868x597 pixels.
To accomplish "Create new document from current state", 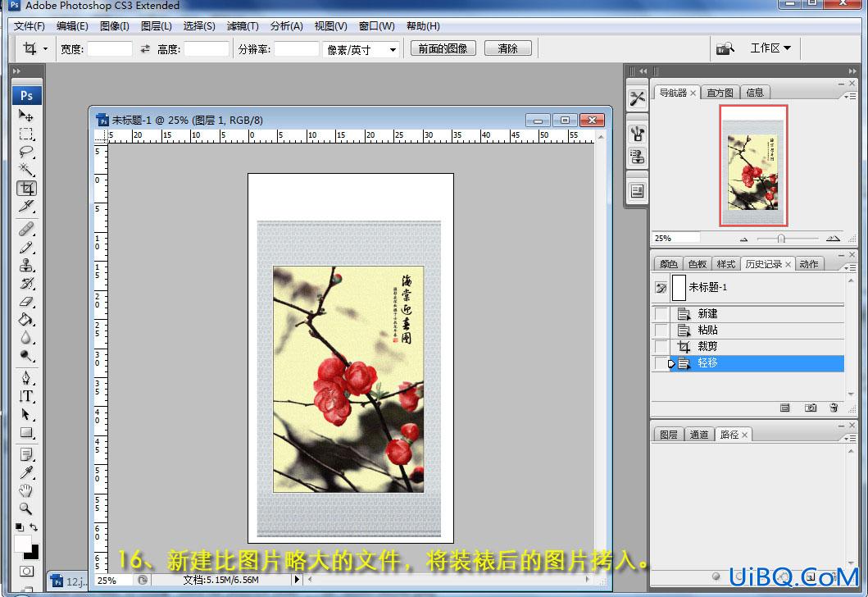I will point(785,408).
